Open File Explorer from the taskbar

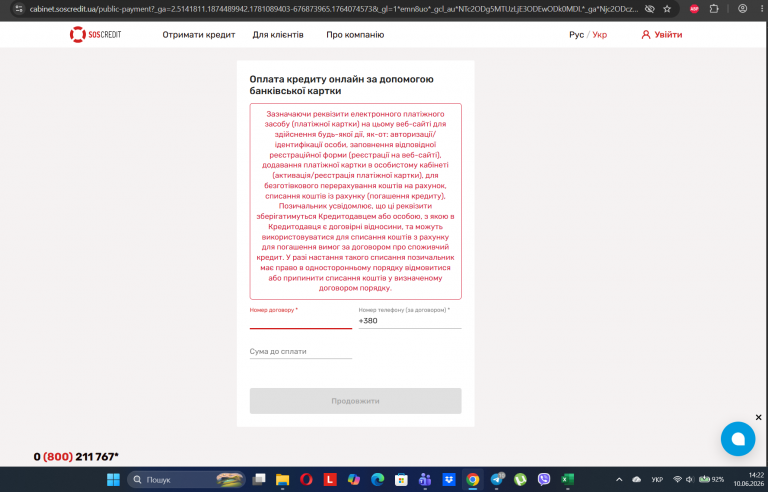pos(283,479)
